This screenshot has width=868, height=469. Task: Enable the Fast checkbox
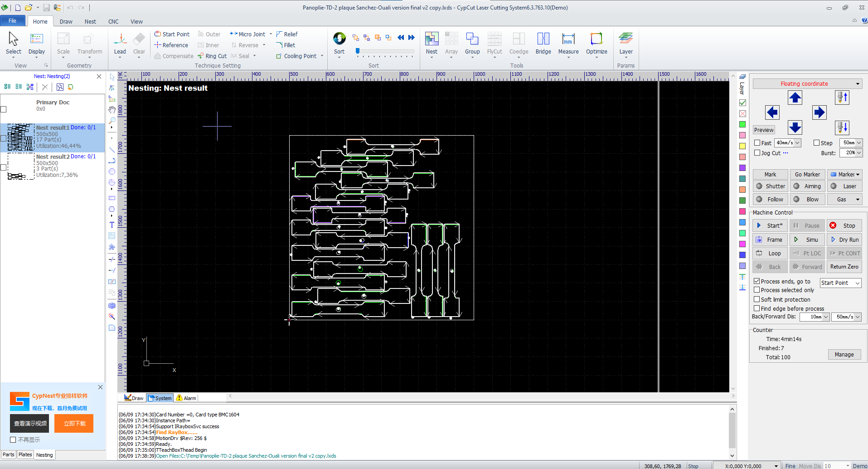[x=757, y=143]
